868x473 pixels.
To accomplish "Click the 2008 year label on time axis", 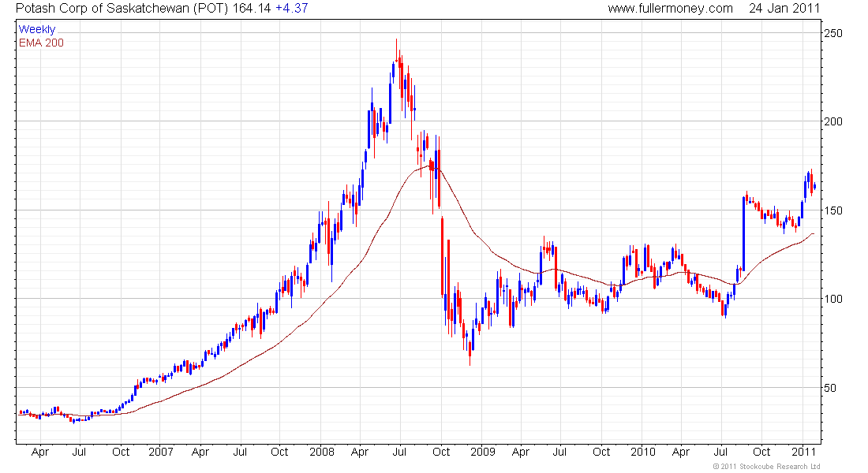I will click(x=322, y=452).
